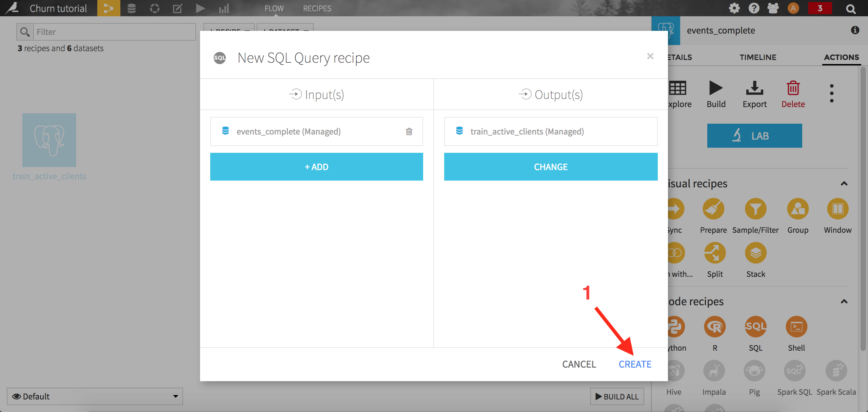Click CREATE to create the SQL recipe

click(x=635, y=364)
